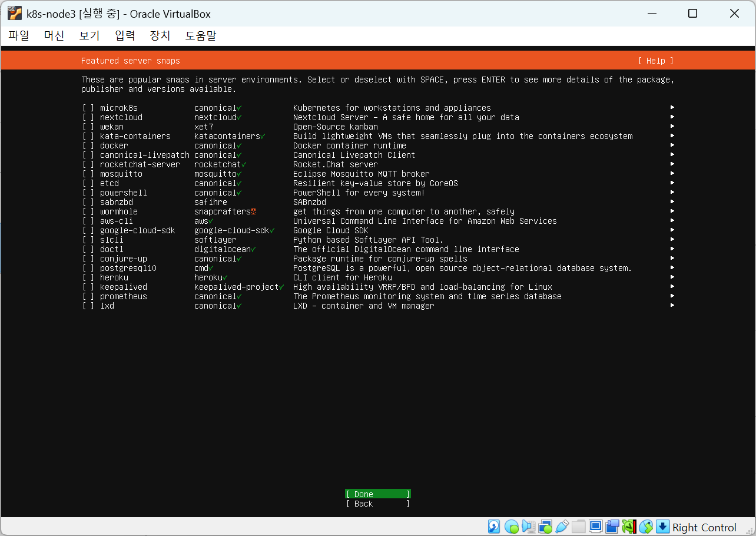Open the shared folders status icon
756x536 pixels.
pos(579,527)
